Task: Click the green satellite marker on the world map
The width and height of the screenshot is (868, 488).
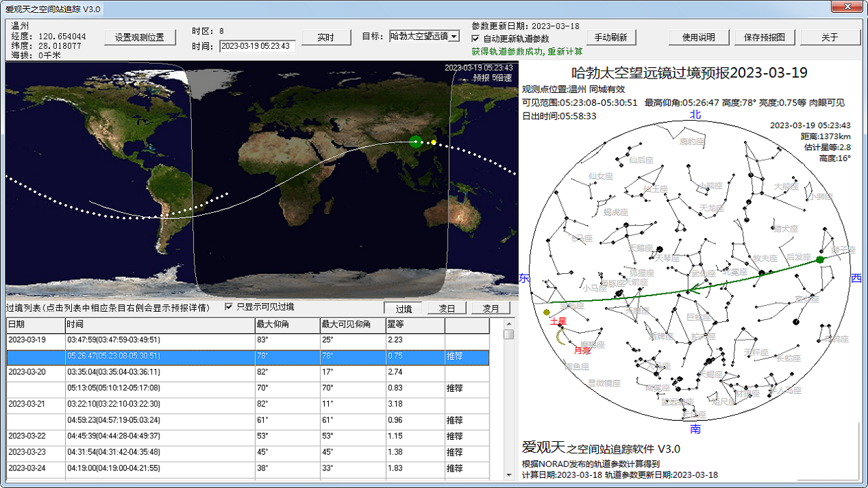Action: pos(415,142)
